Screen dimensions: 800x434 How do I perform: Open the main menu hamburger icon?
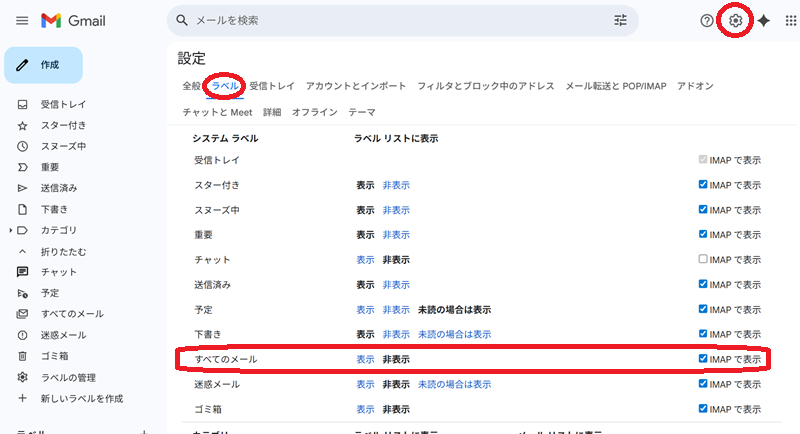[x=22, y=20]
